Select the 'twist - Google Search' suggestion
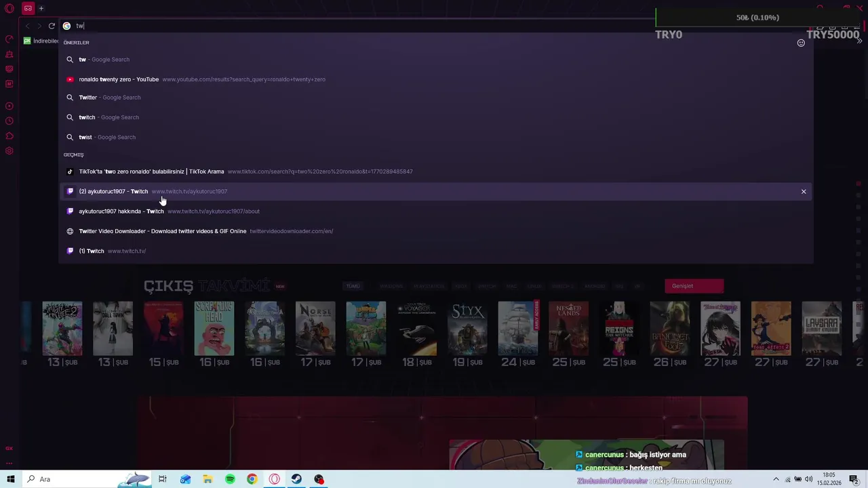The height and width of the screenshot is (488, 868). click(436, 137)
